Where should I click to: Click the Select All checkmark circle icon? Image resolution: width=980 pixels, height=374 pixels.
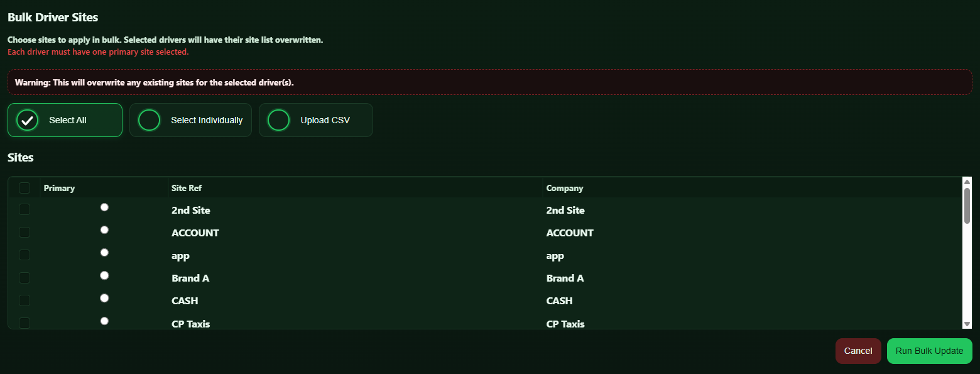click(27, 120)
